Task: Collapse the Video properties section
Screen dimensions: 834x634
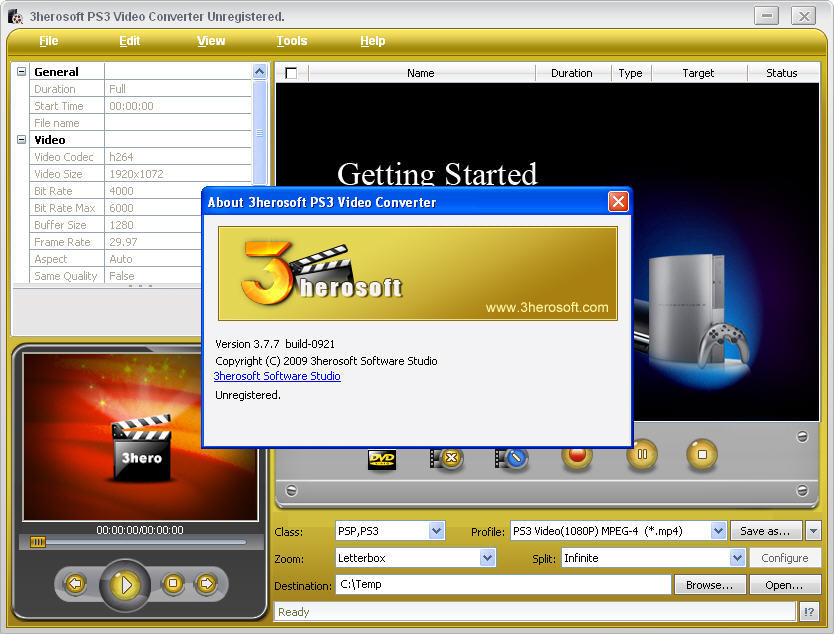Action: [20, 140]
